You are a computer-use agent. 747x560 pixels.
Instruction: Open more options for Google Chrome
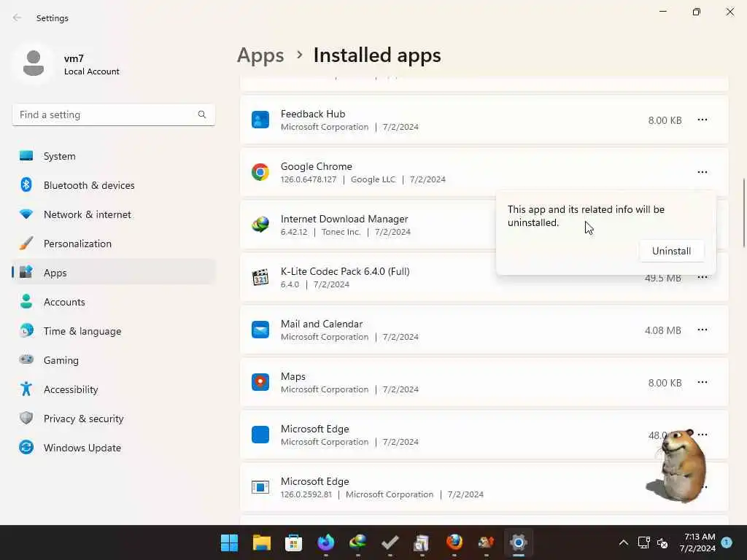point(703,172)
